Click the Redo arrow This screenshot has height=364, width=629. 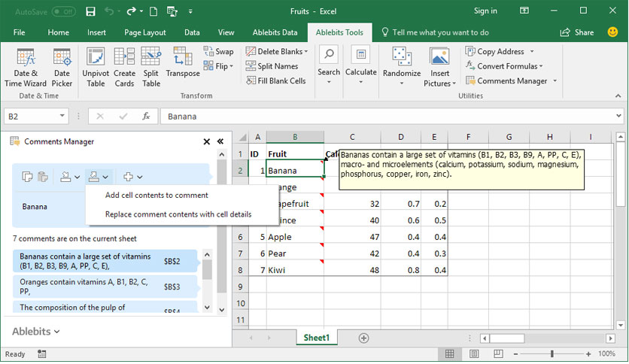pyautogui.click(x=131, y=11)
